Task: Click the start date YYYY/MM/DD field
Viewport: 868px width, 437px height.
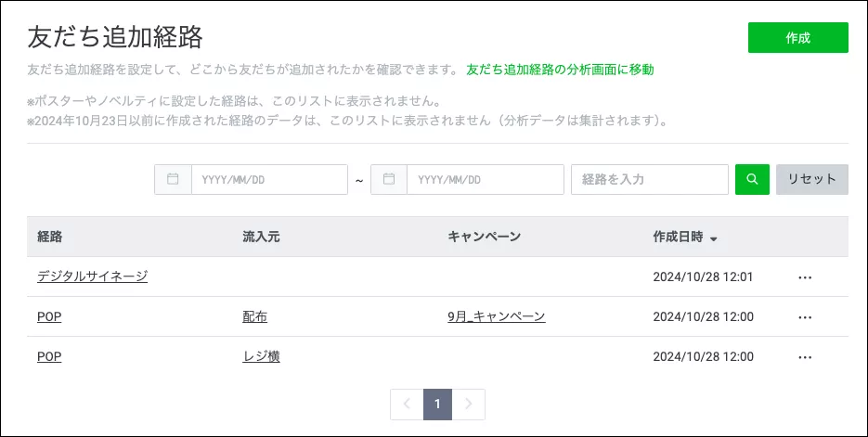Action: (268, 180)
